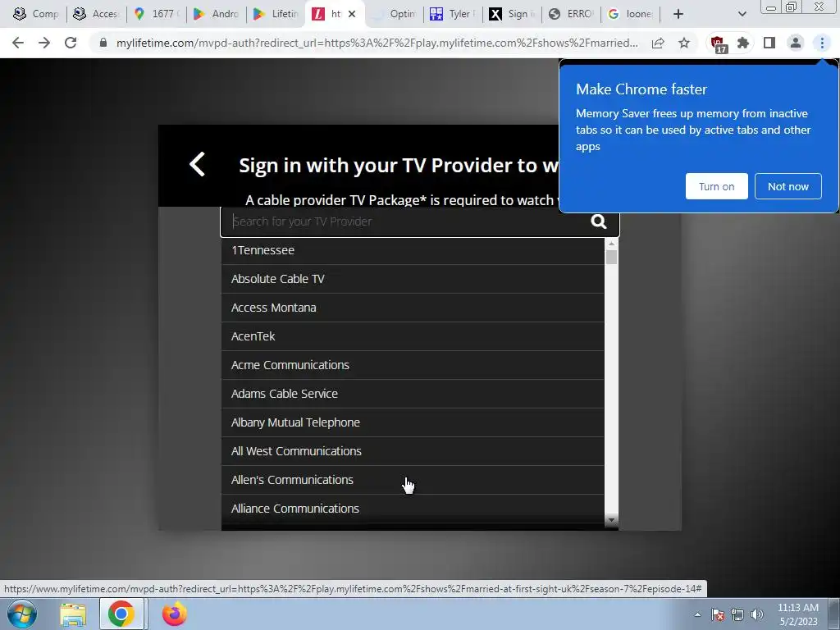
Task: Switch to the X Sign in tab
Action: coord(512,14)
